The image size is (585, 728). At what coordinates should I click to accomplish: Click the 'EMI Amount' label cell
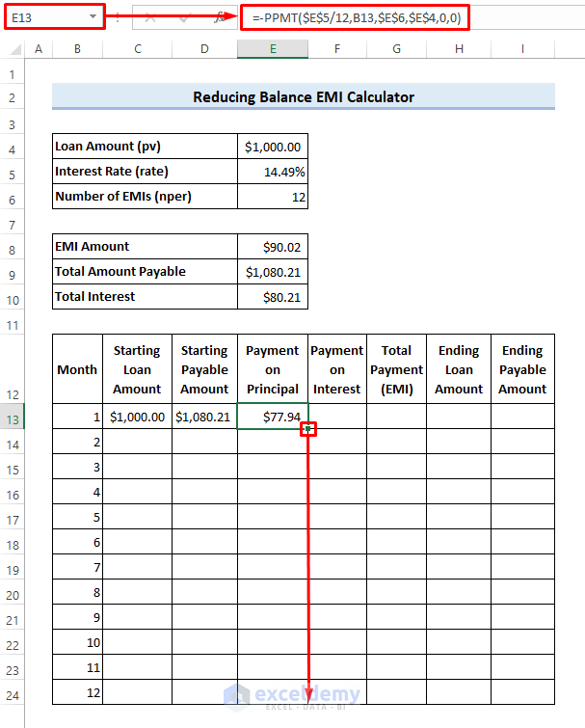145,247
